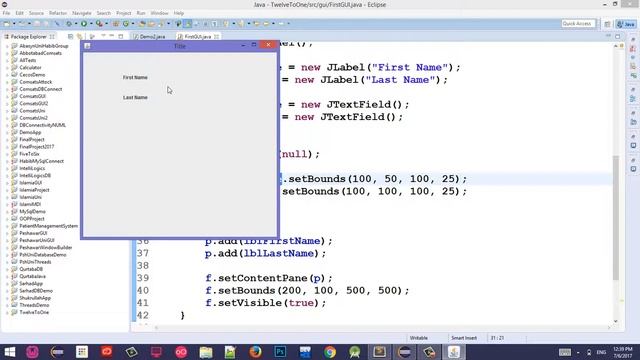Viewport: 640px width, 360px height.
Task: Click the green Run button in toolbar
Action: pos(84,24)
